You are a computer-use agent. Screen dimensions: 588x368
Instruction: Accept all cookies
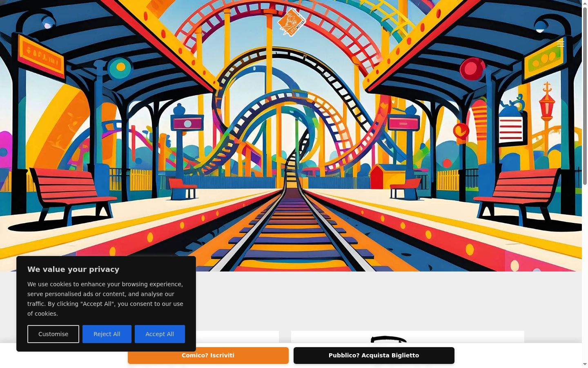(x=160, y=334)
